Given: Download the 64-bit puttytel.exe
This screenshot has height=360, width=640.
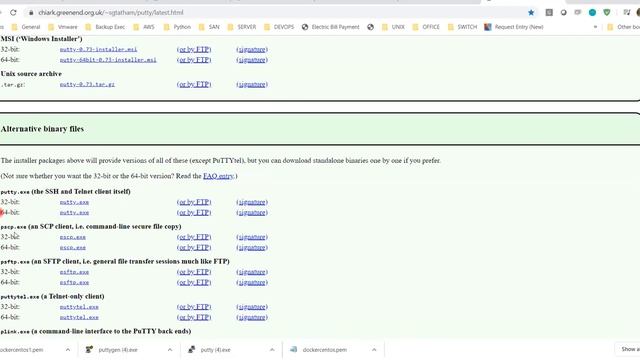Looking at the screenshot, I should (79, 318).
